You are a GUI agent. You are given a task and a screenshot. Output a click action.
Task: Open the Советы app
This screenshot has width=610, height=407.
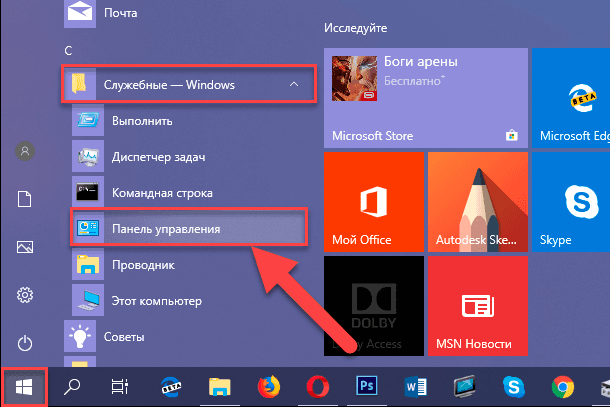(x=189, y=337)
